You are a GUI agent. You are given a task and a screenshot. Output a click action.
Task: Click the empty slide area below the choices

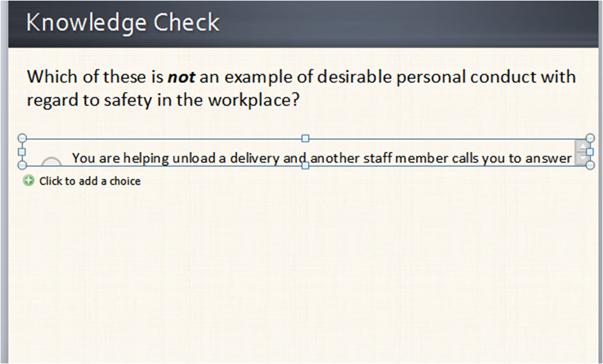coord(304,273)
